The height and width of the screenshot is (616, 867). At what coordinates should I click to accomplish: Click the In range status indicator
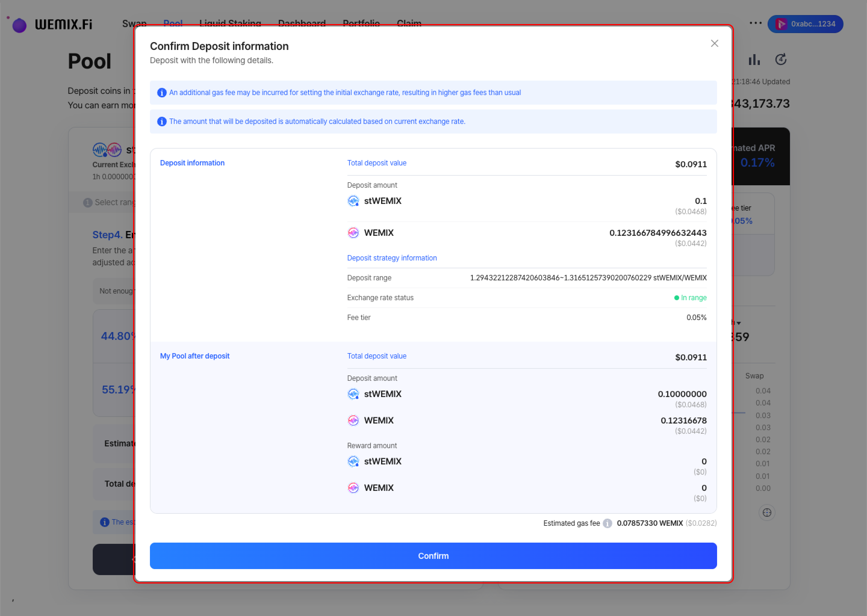[x=690, y=298]
